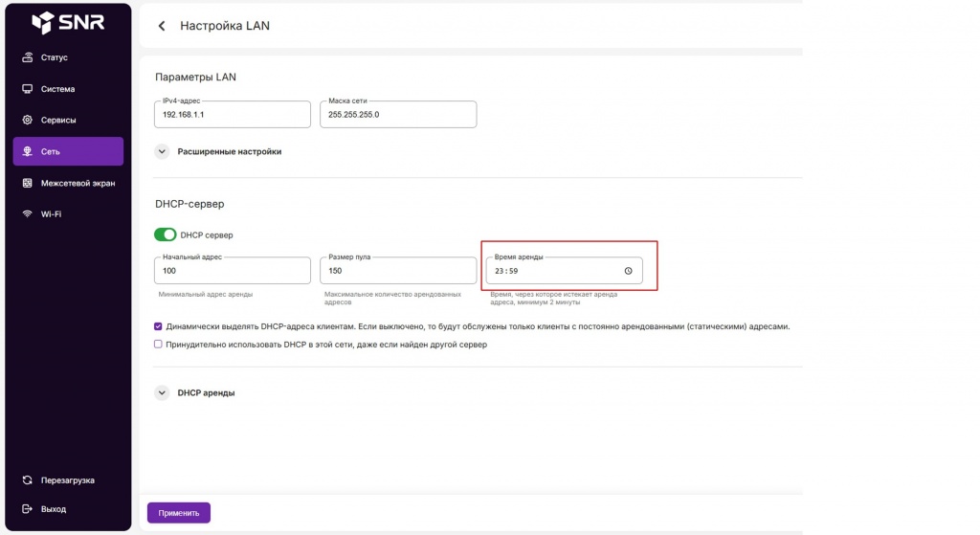The width and height of the screenshot is (980, 535).
Task: Select Выход in the sidebar
Action: tap(54, 509)
